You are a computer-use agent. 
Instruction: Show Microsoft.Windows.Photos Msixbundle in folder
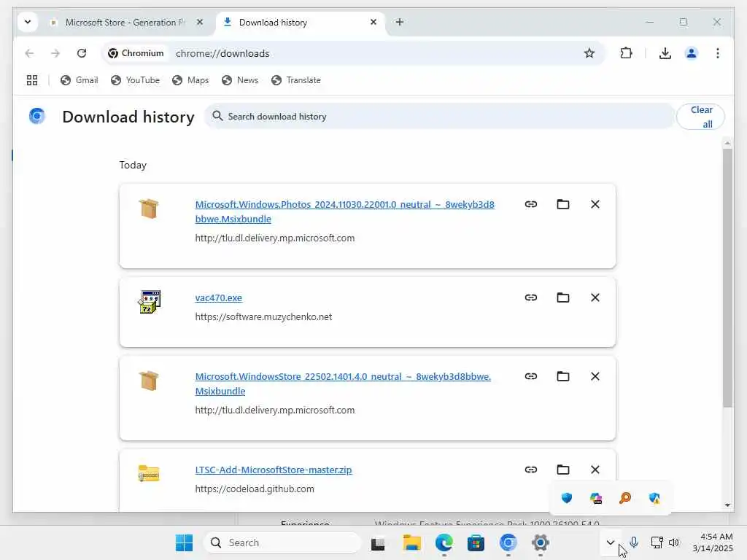[563, 204]
